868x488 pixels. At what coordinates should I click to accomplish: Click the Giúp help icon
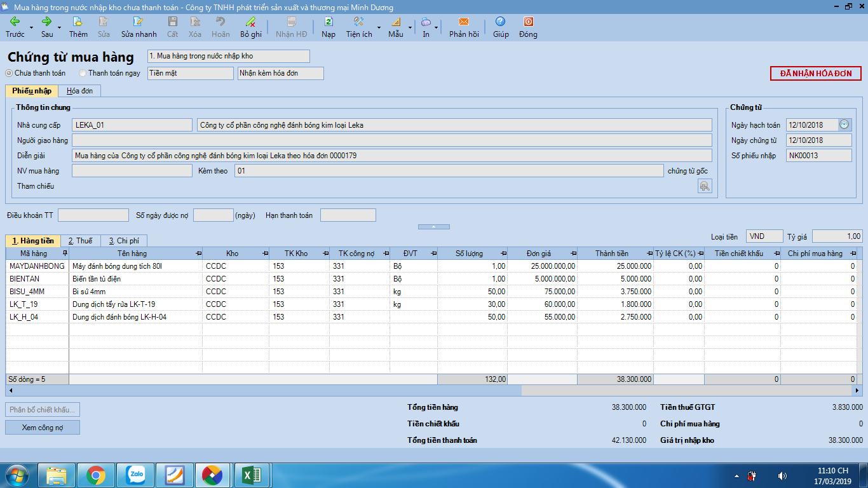point(501,22)
